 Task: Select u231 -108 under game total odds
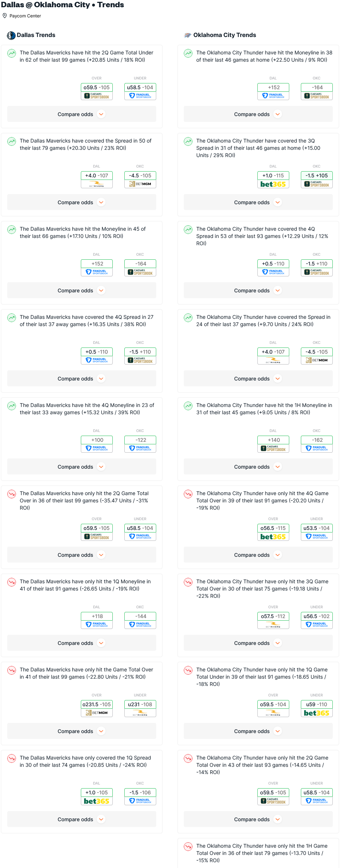pos(140,704)
